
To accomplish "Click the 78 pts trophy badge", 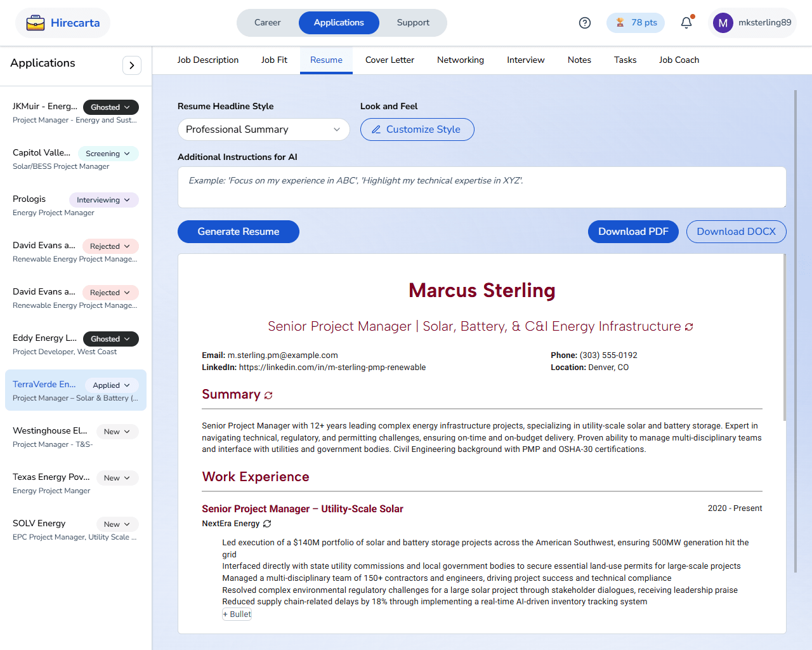I will coord(636,23).
